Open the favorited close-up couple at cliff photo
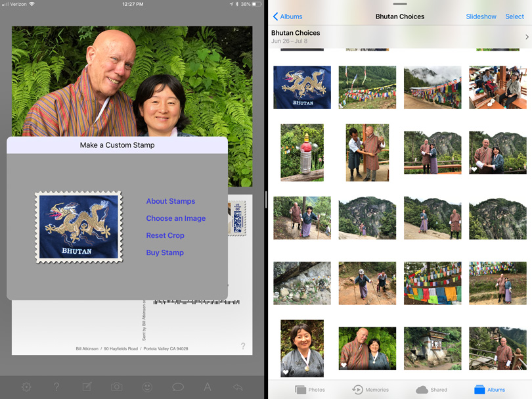This screenshot has width=532, height=399. point(498,153)
